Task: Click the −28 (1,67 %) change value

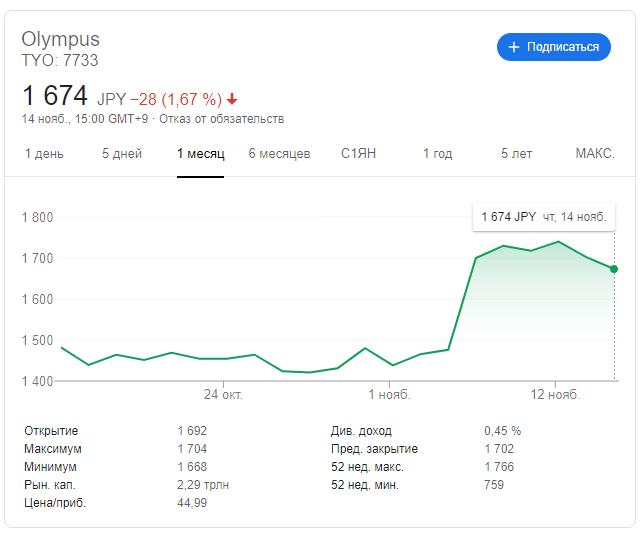Action: click(x=176, y=99)
